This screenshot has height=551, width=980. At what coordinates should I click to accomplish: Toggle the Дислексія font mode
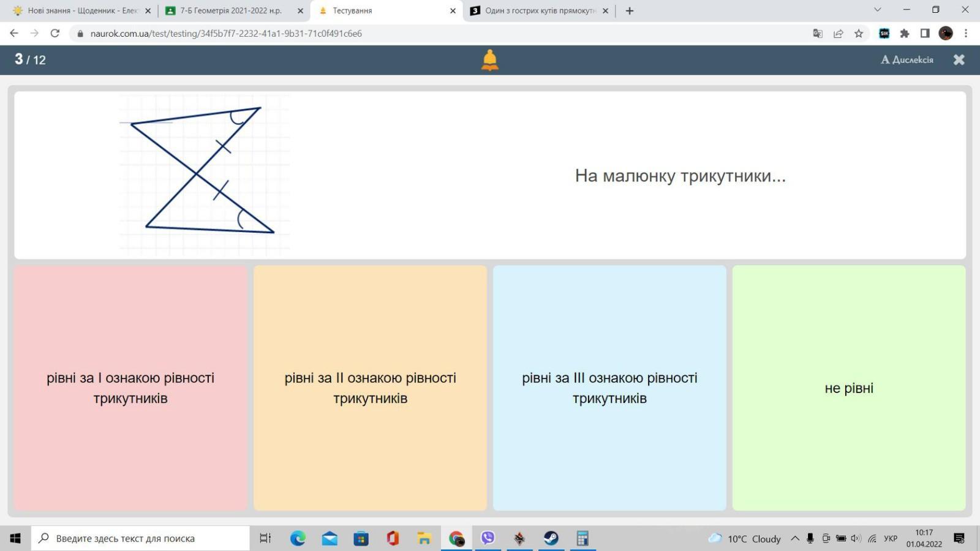(x=907, y=59)
